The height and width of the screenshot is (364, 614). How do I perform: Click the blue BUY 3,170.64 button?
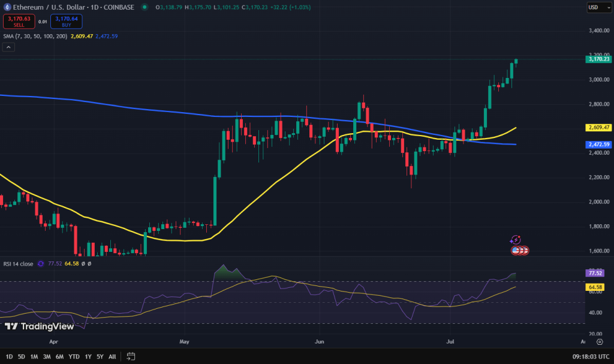[x=66, y=22]
